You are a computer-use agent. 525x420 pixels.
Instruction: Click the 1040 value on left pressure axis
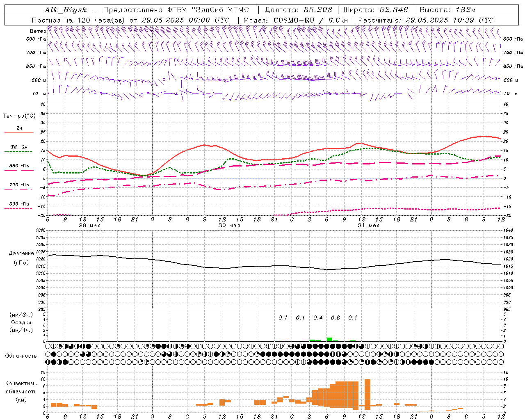click(x=40, y=231)
